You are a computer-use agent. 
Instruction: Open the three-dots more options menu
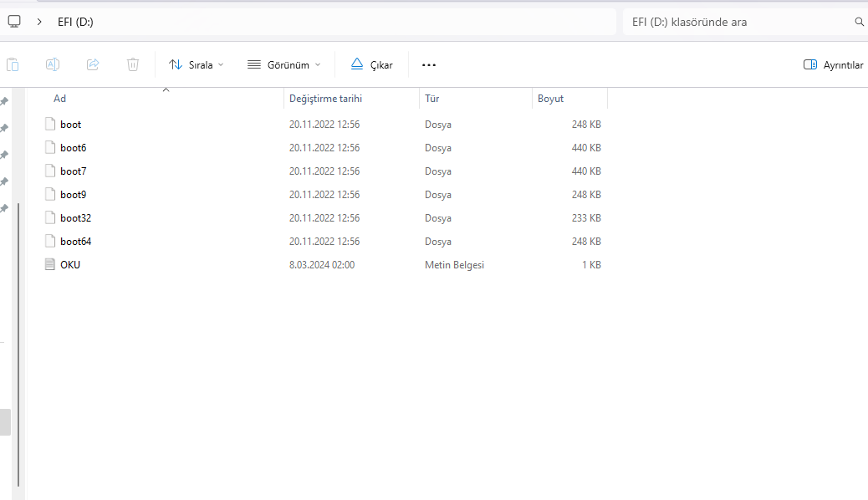tap(429, 64)
